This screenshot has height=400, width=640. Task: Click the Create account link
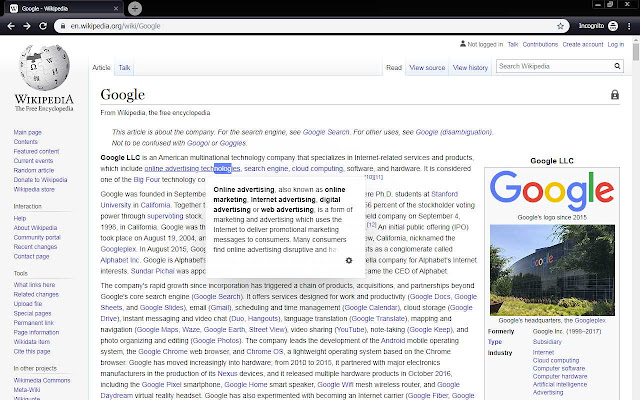click(583, 45)
